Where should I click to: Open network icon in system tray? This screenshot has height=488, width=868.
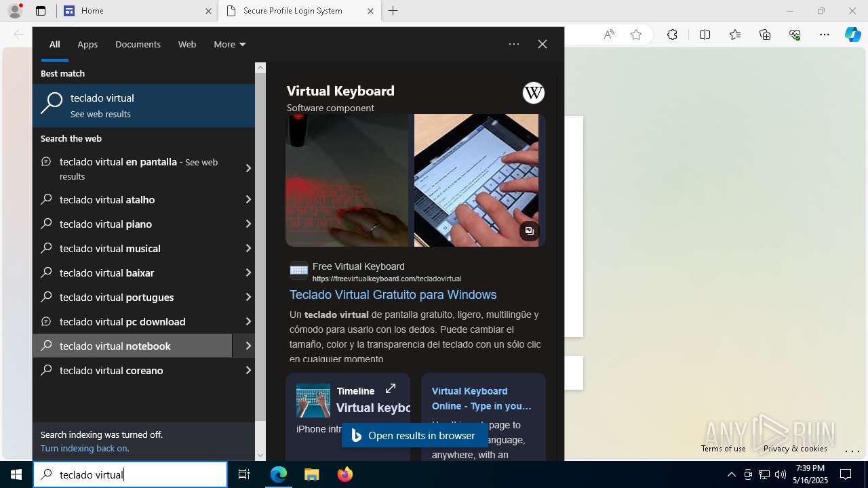764,474
